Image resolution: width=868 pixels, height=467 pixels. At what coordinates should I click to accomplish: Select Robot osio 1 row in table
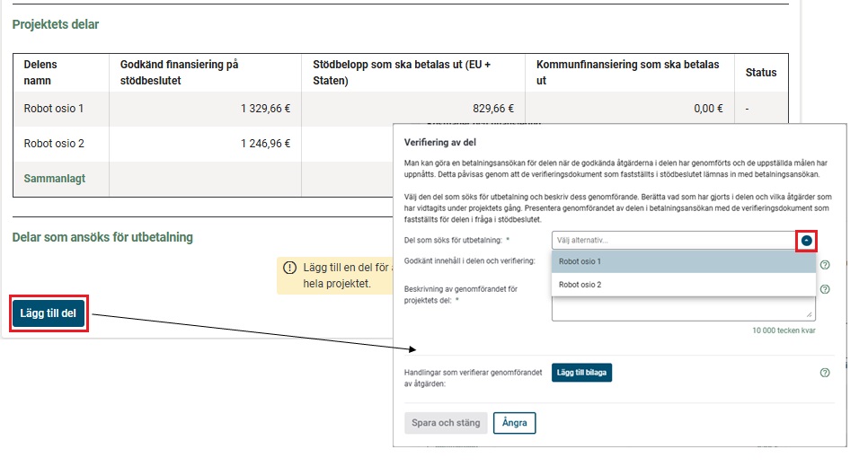54,109
